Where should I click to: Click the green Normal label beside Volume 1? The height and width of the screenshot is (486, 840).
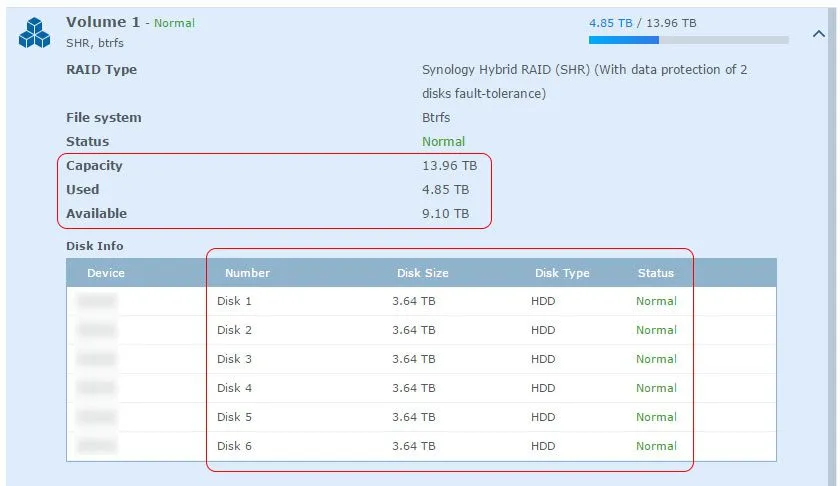point(174,23)
